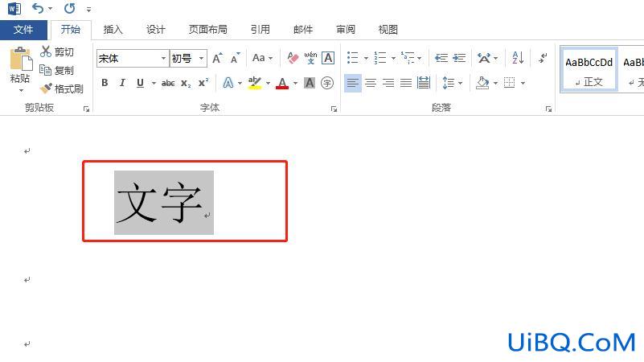Click the numbered list icon

point(380,58)
